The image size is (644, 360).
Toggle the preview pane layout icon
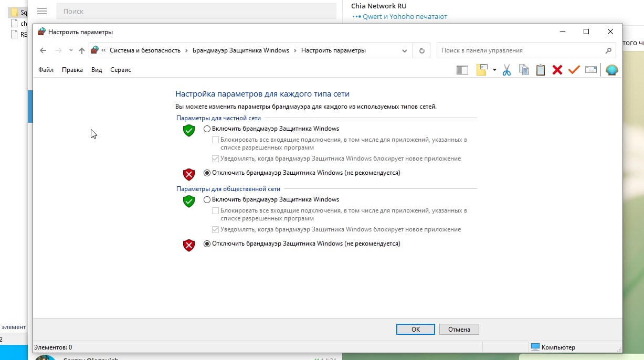point(462,70)
